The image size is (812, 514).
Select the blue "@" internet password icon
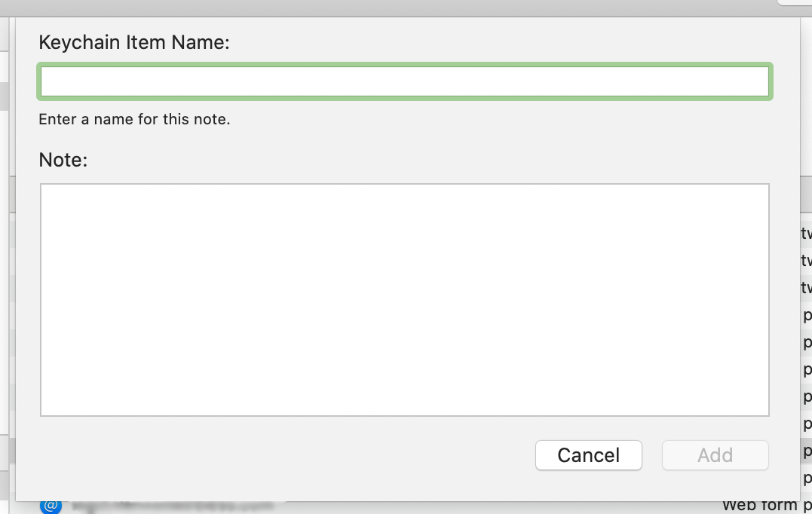(x=50, y=506)
